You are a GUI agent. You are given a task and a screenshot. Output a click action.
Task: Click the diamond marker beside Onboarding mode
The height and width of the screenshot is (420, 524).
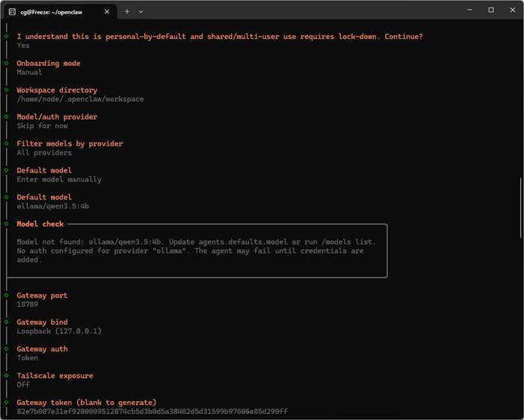point(7,64)
